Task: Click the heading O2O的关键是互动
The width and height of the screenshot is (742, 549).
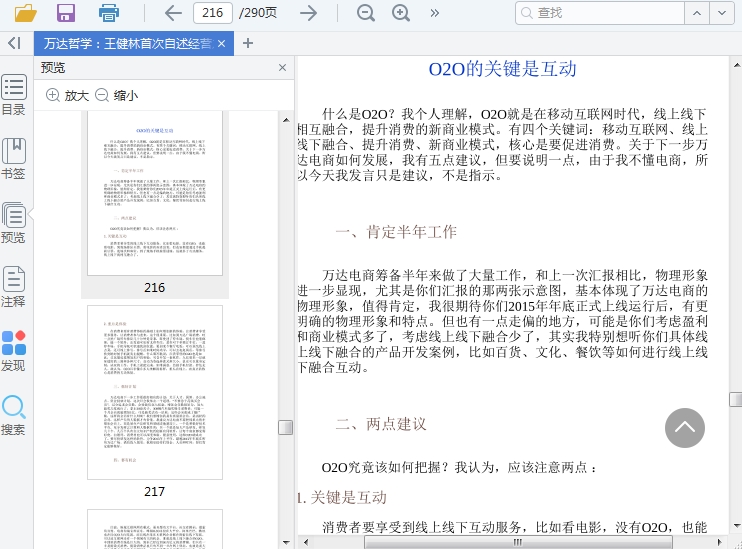Action: (503, 69)
